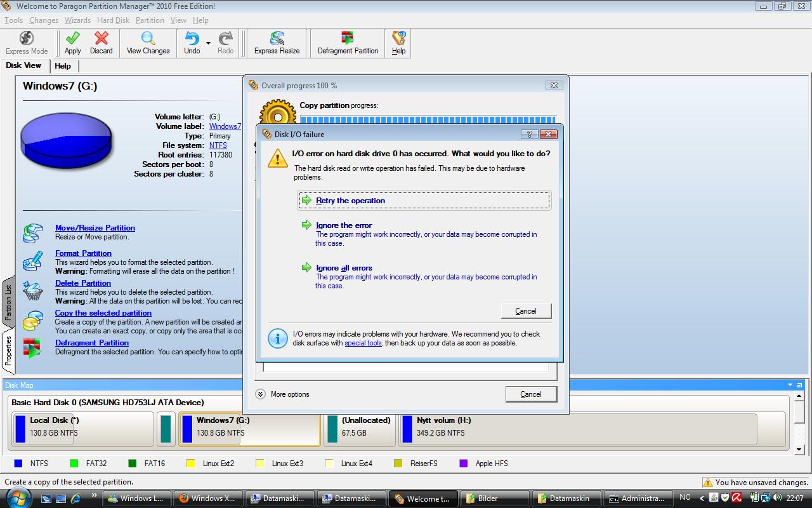812x508 pixels.
Task: Open the Windows Start orb
Action: (x=19, y=498)
